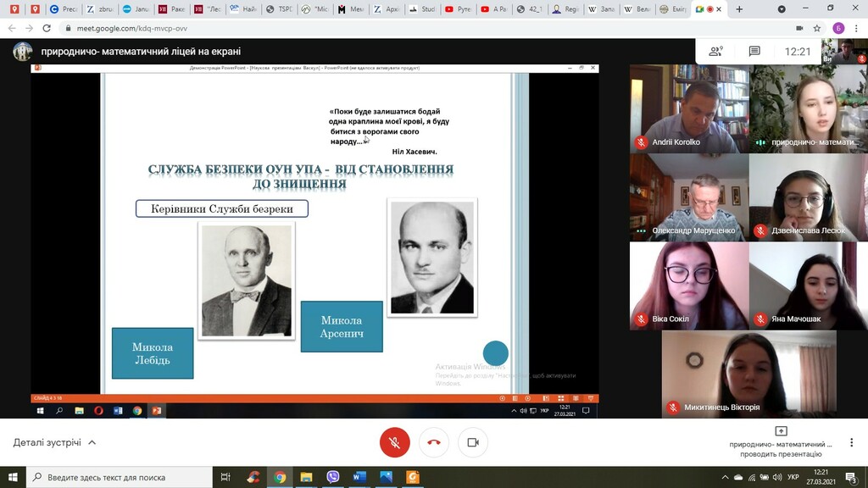Viewport: 868px width, 488px height.
Task: Open Word from the Windows taskbar
Action: point(359,477)
